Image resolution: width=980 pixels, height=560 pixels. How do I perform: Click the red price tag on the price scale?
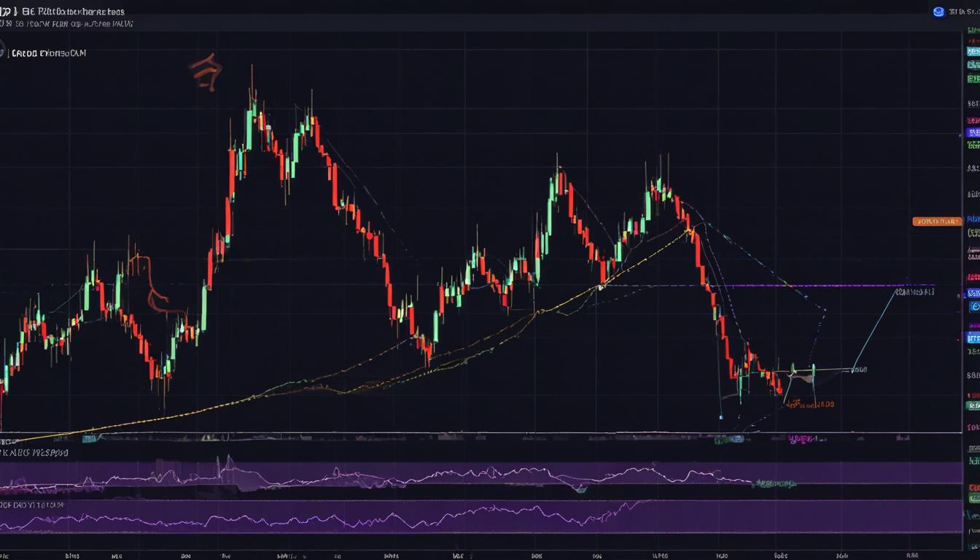973,120
